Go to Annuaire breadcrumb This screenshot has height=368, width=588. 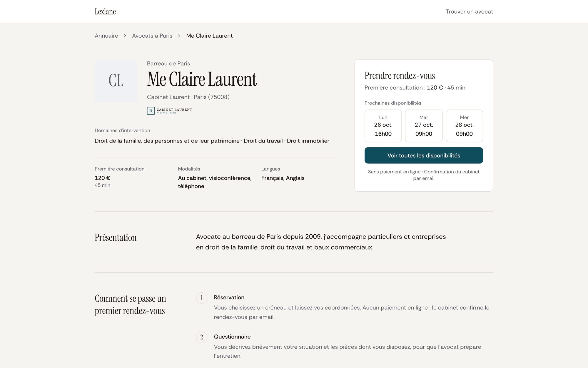pyautogui.click(x=106, y=36)
